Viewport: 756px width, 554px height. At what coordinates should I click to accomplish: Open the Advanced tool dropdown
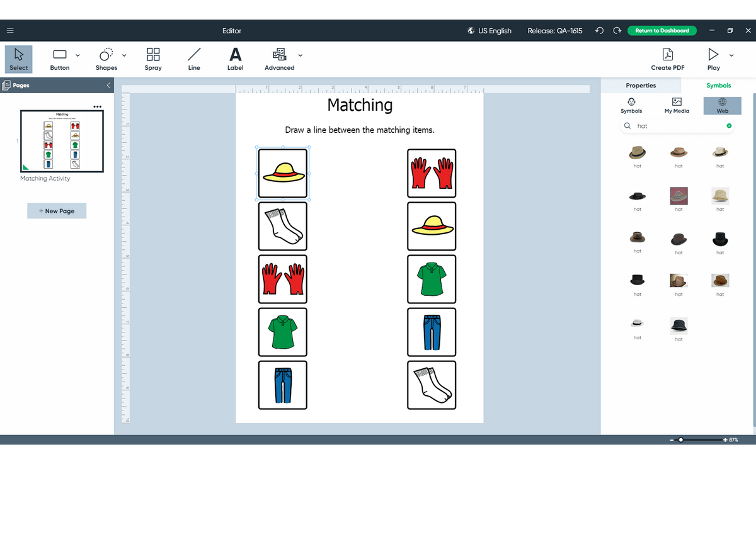click(301, 55)
